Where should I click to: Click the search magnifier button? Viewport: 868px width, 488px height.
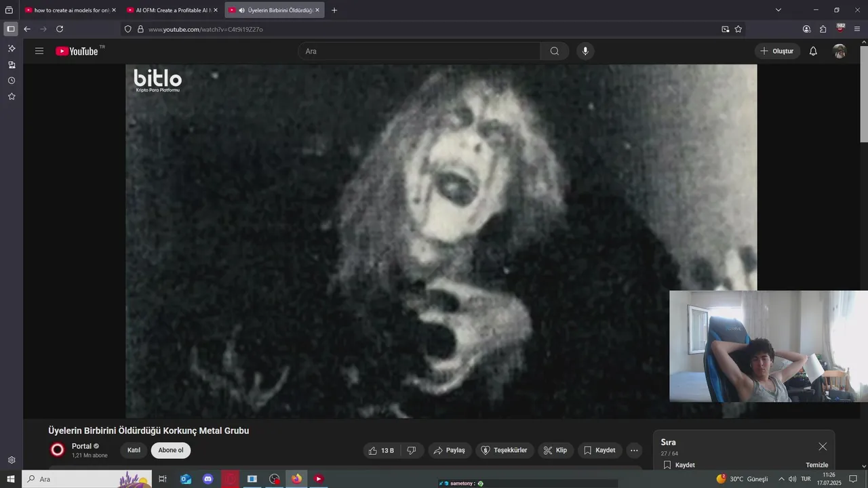click(555, 51)
